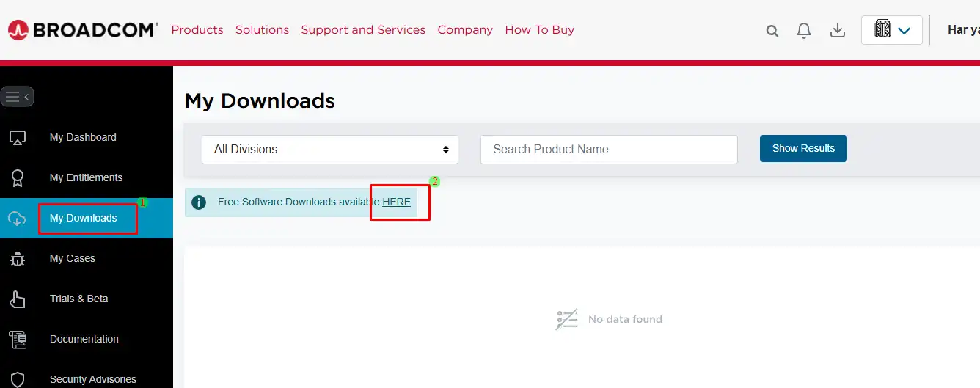Click the Show Results button
The width and height of the screenshot is (980, 388).
coord(803,148)
